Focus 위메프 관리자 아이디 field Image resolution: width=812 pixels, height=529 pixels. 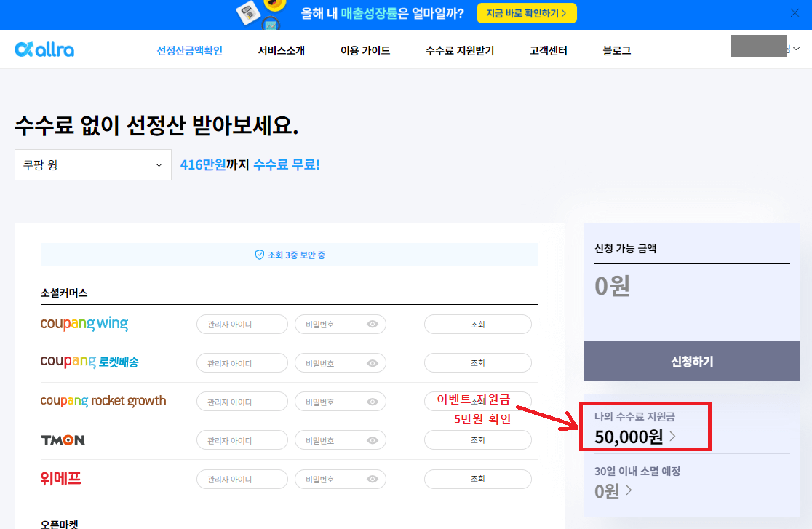pyautogui.click(x=242, y=480)
